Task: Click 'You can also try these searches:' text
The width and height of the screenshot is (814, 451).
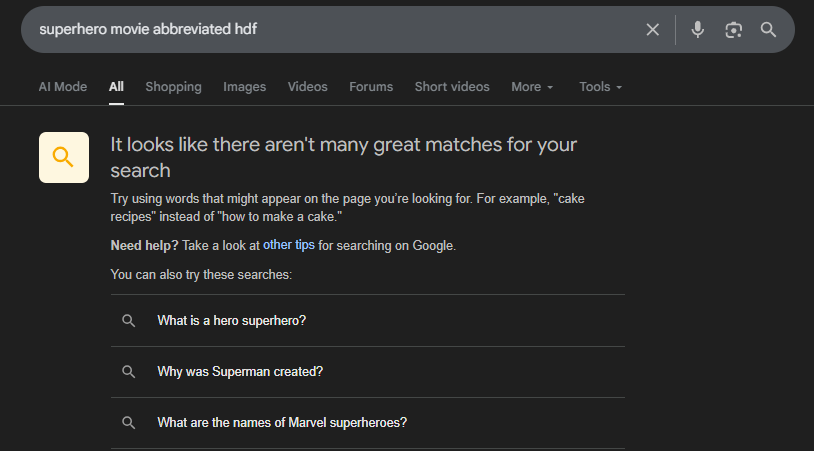Action: click(x=201, y=274)
